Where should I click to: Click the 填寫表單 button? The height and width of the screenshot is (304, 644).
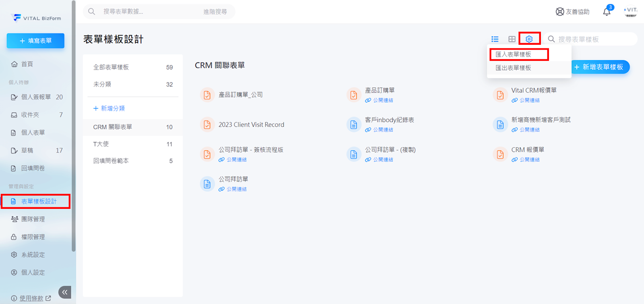35,41
